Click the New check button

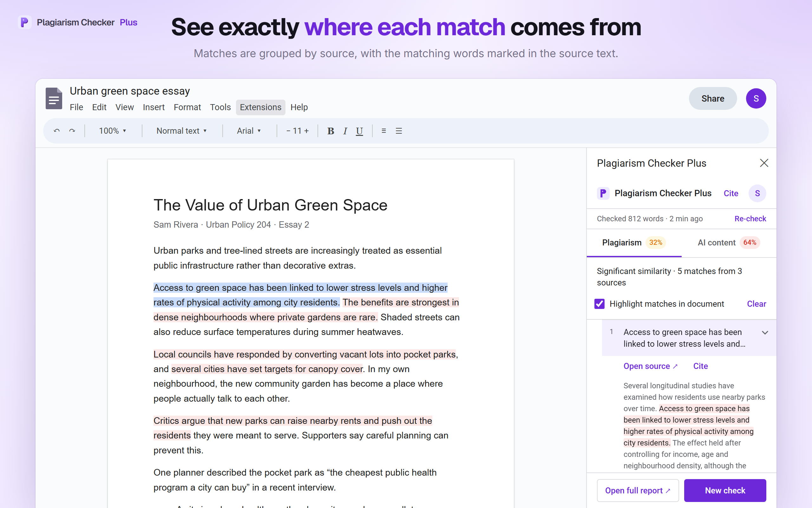click(725, 491)
